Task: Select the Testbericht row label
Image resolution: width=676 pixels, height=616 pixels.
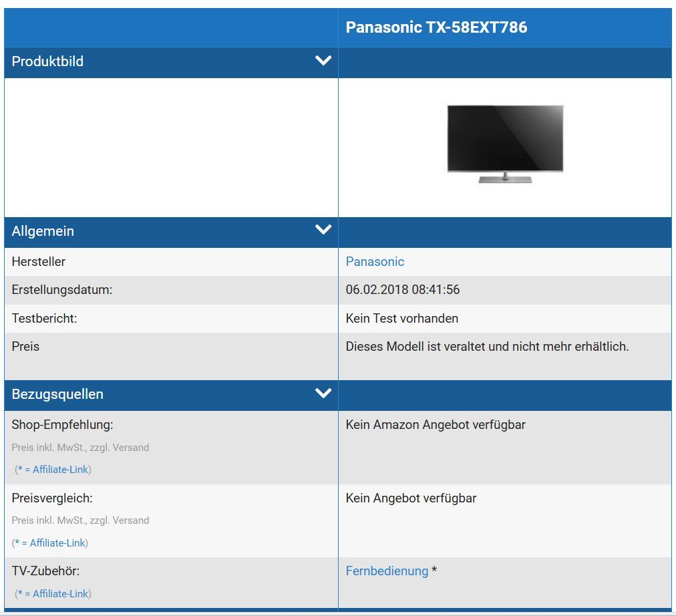Action: pyautogui.click(x=44, y=318)
